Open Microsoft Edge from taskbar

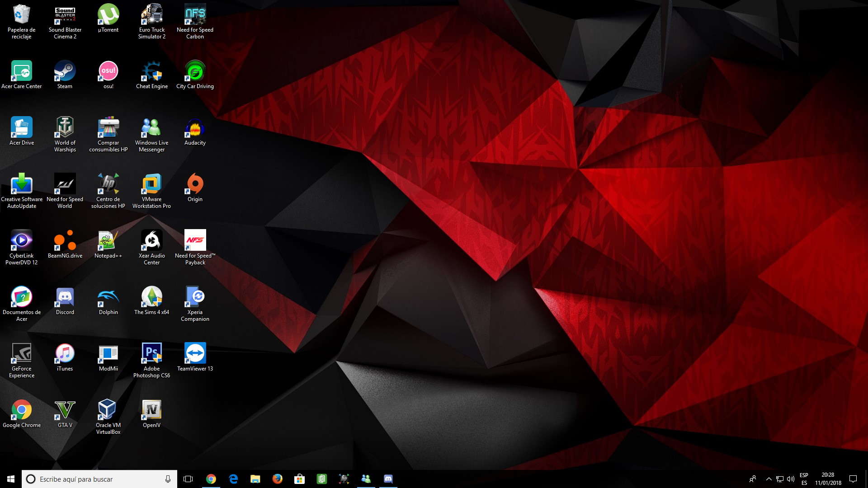[x=233, y=479]
